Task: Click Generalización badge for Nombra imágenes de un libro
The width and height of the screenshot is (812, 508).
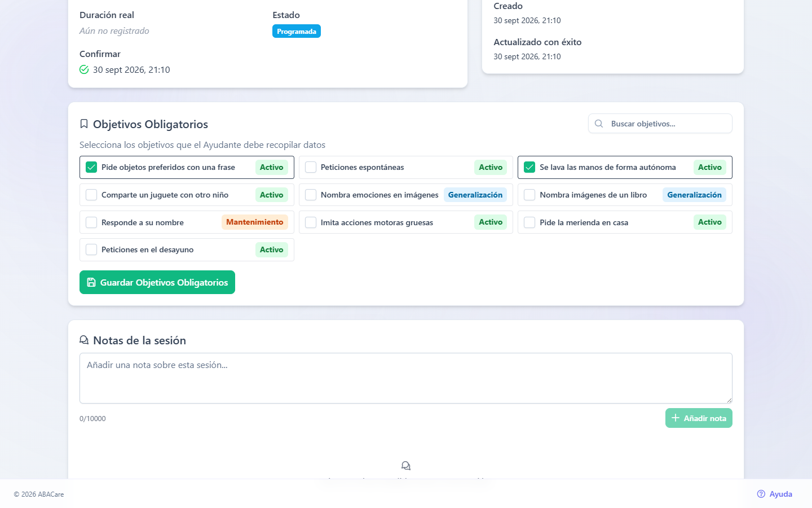Action: click(694, 195)
